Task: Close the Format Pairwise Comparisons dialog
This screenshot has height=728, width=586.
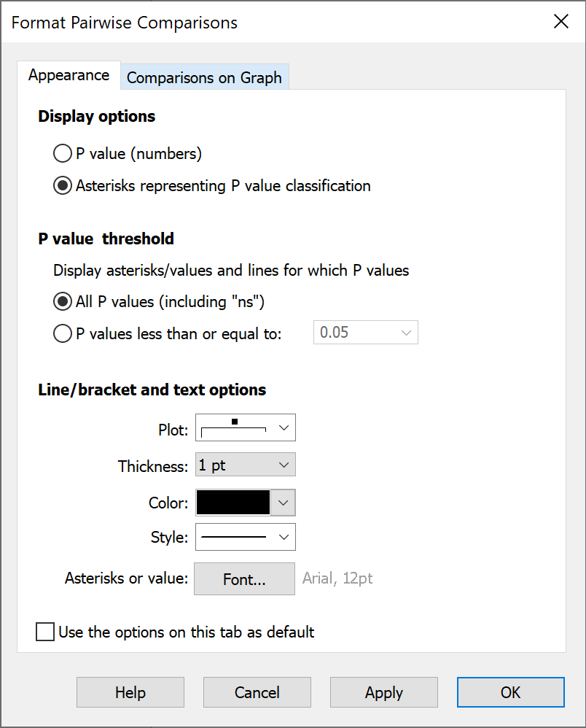Action: (560, 21)
